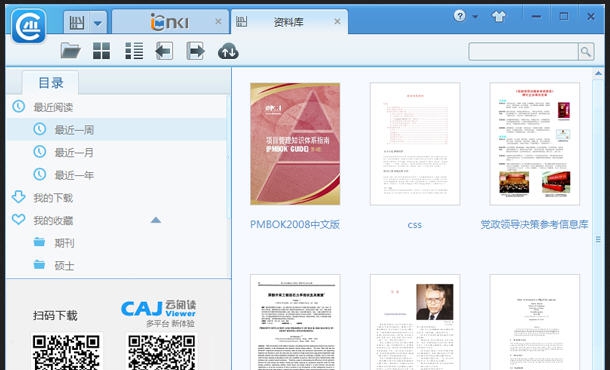Select the 目录 tab

click(x=51, y=83)
